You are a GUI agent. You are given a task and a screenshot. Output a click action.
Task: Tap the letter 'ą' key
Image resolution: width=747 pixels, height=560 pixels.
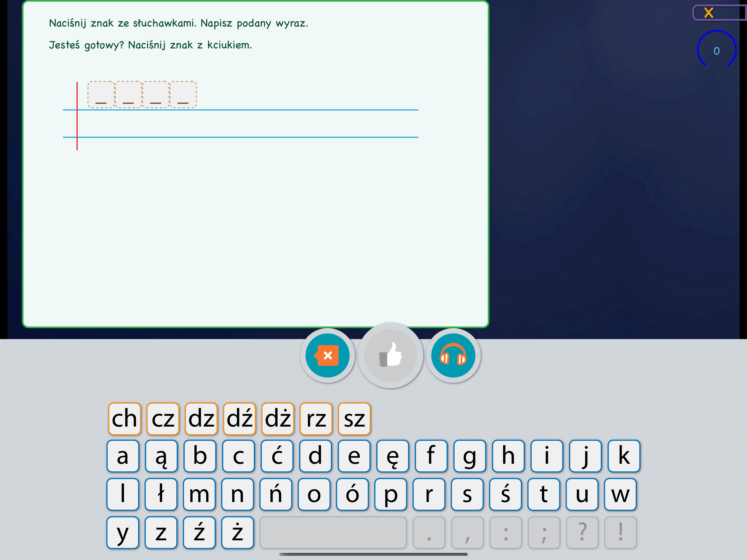click(x=161, y=456)
